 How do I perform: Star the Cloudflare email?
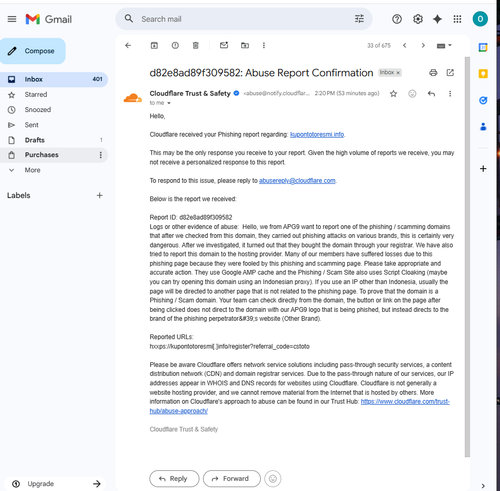click(393, 94)
